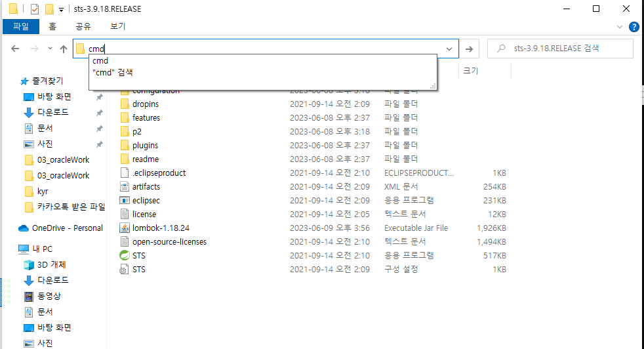Select the p2 folder icon

(125, 132)
